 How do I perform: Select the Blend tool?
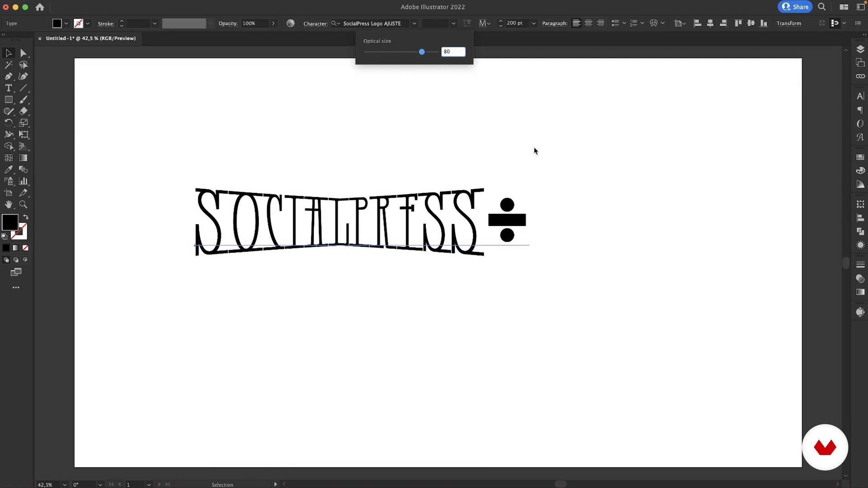24,170
